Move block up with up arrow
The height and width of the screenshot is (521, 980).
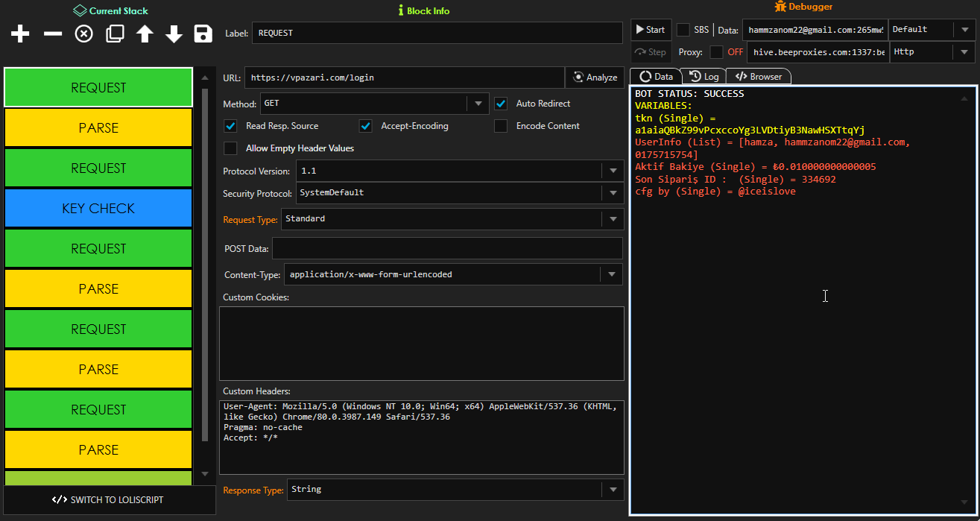(x=145, y=34)
